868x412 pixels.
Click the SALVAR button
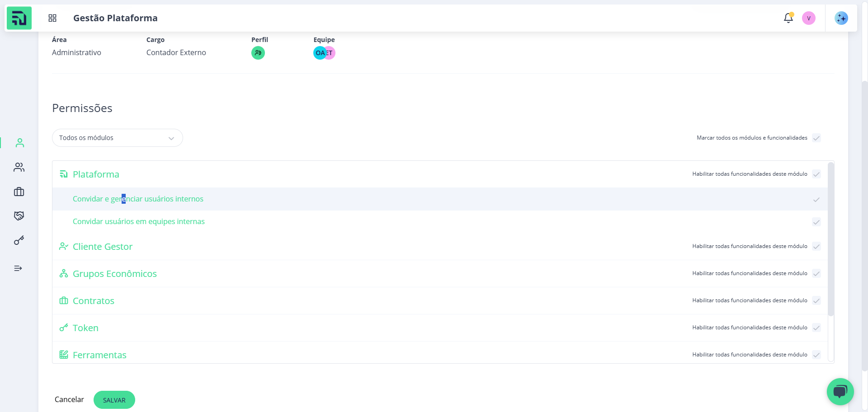tap(114, 400)
